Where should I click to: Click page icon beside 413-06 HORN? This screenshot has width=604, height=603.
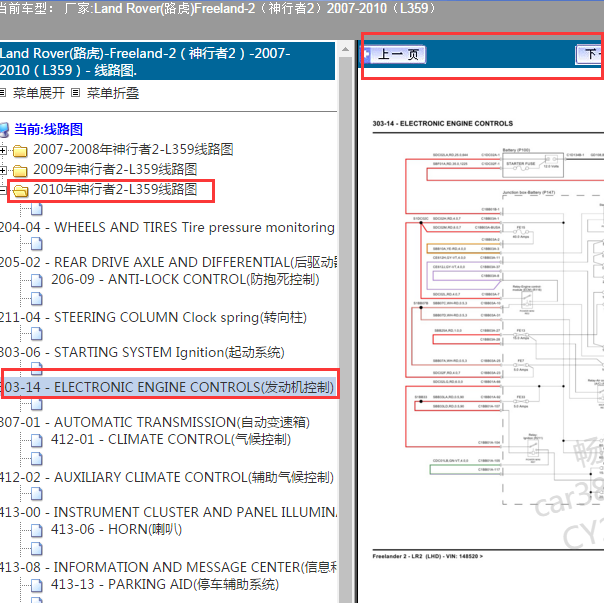[x=37, y=531]
